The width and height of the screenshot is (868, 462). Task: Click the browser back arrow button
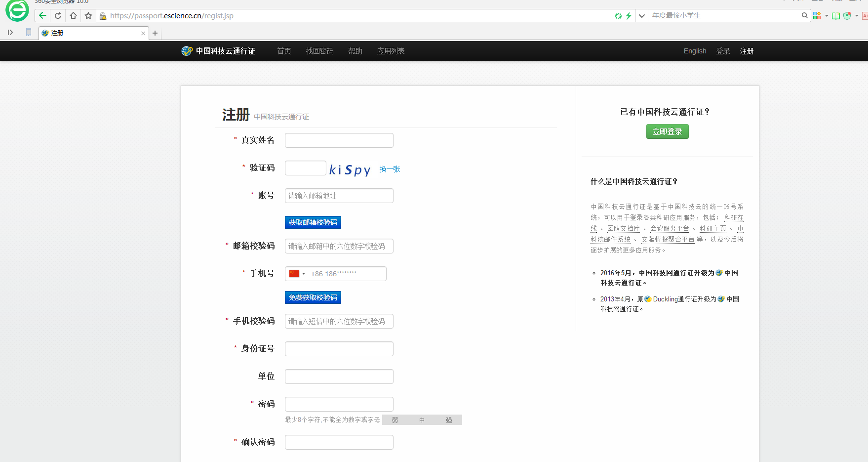[42, 16]
